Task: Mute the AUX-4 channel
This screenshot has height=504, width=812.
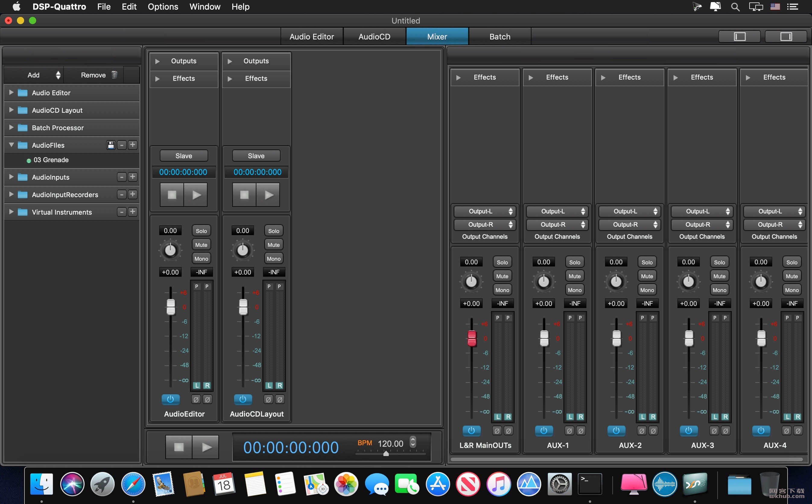Action: [x=792, y=276]
